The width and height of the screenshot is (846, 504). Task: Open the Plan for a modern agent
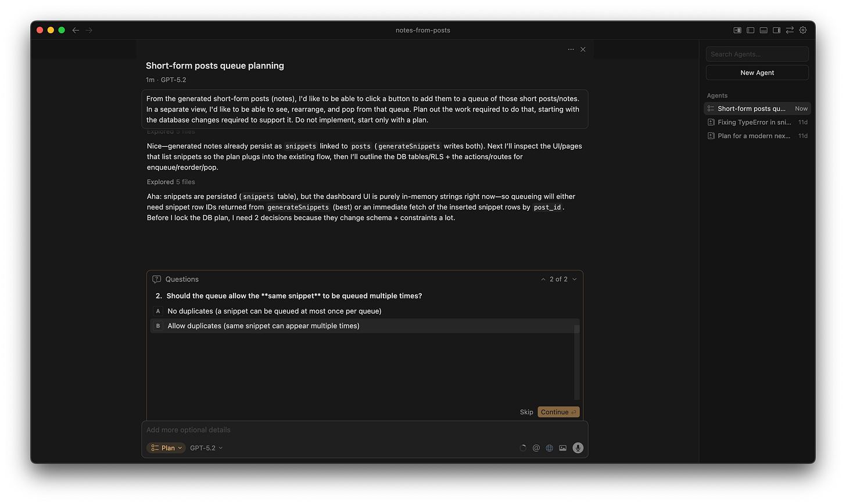(x=752, y=135)
